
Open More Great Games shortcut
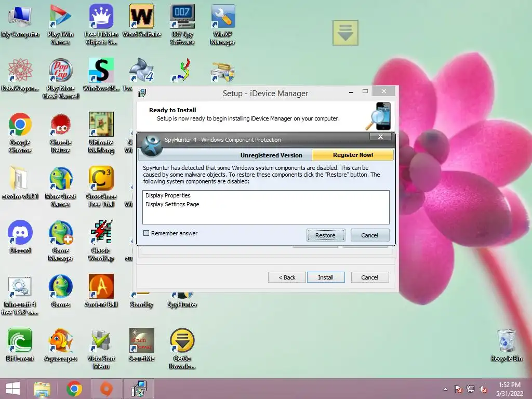tap(60, 187)
